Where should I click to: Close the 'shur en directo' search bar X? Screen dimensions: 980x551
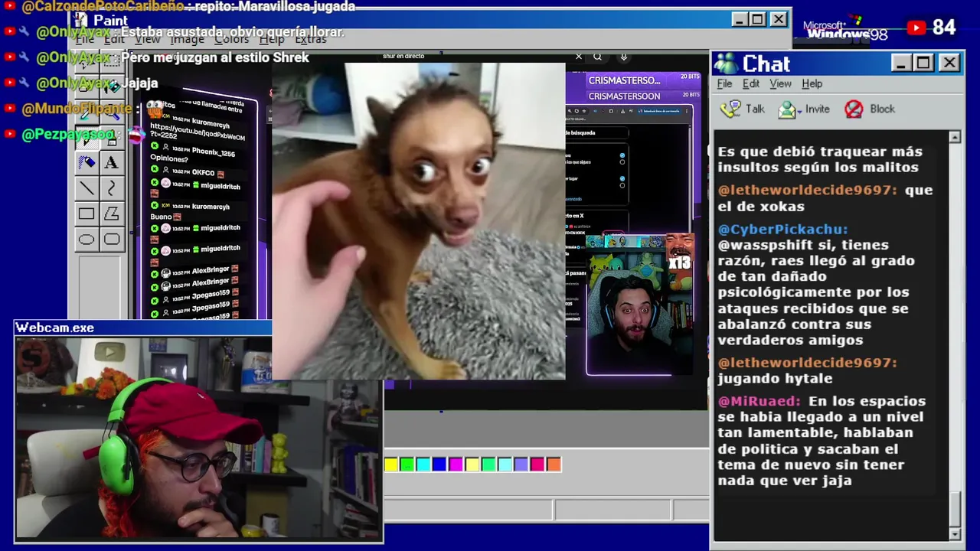579,57
